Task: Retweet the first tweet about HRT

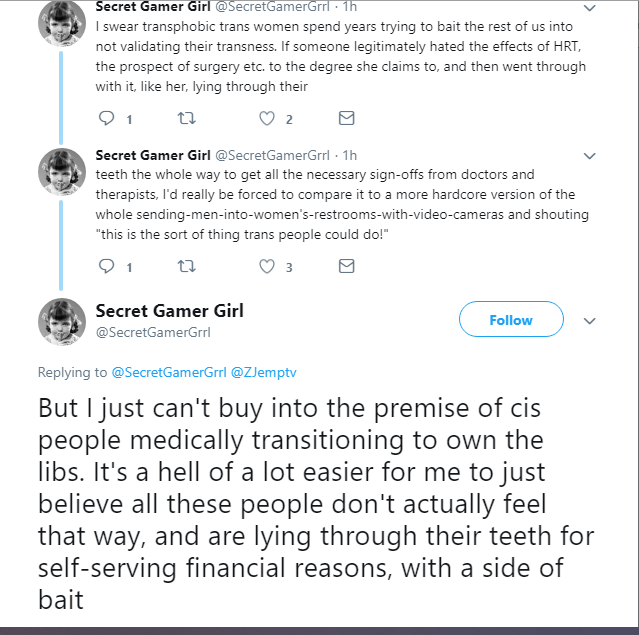Action: point(187,119)
